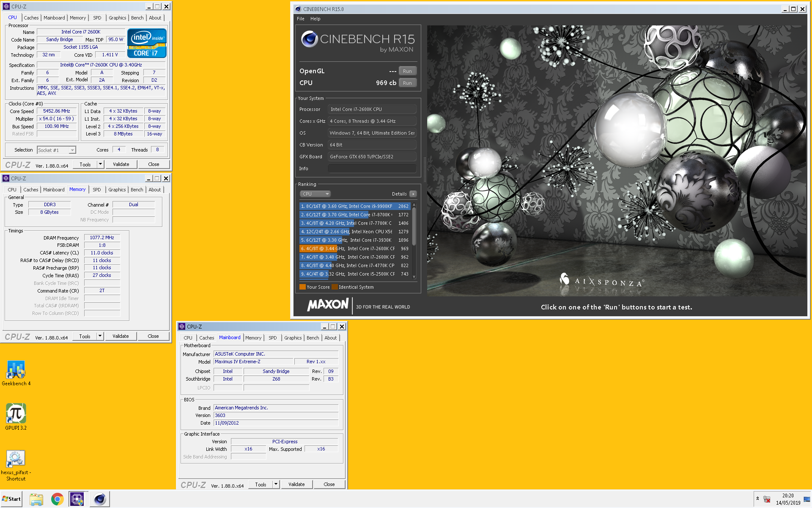Select ranking entry Intel Core i5-2500K

354,274
